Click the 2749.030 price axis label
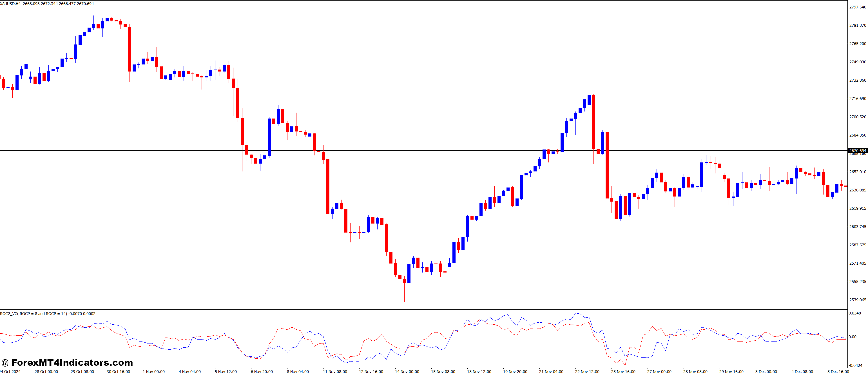This screenshot has height=375, width=868. 858,62
